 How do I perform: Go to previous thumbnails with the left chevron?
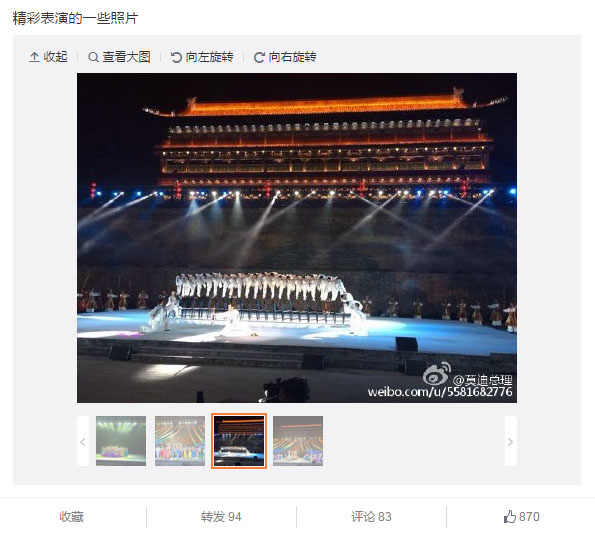(x=83, y=441)
